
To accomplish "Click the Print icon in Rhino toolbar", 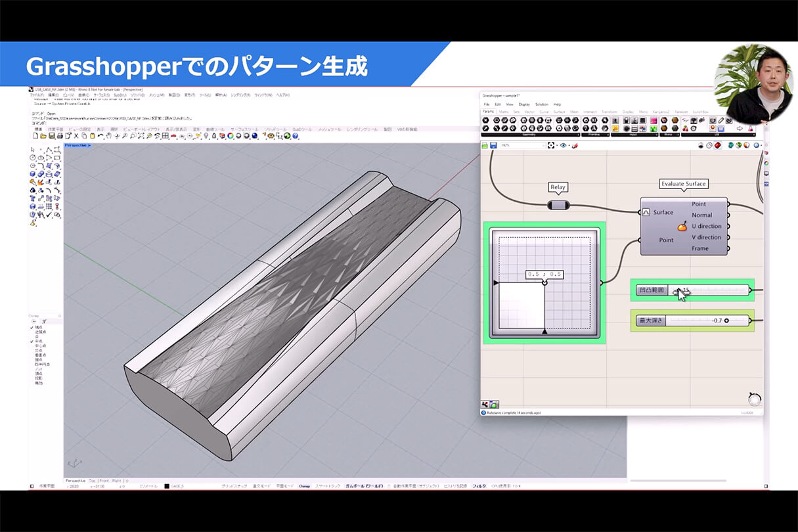I will (60, 135).
